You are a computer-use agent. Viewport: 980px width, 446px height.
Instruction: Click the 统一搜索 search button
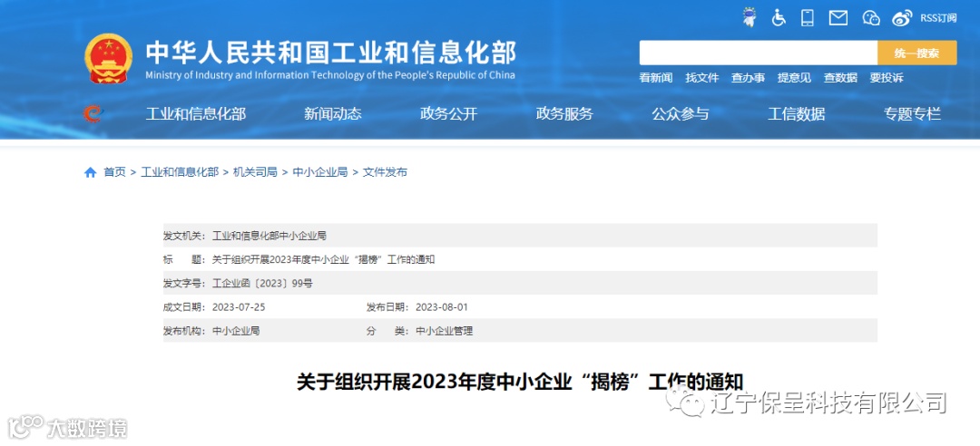[x=916, y=53]
